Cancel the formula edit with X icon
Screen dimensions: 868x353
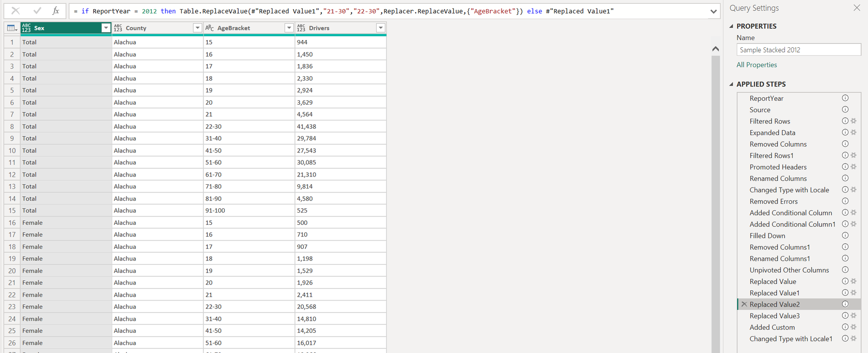click(x=15, y=11)
